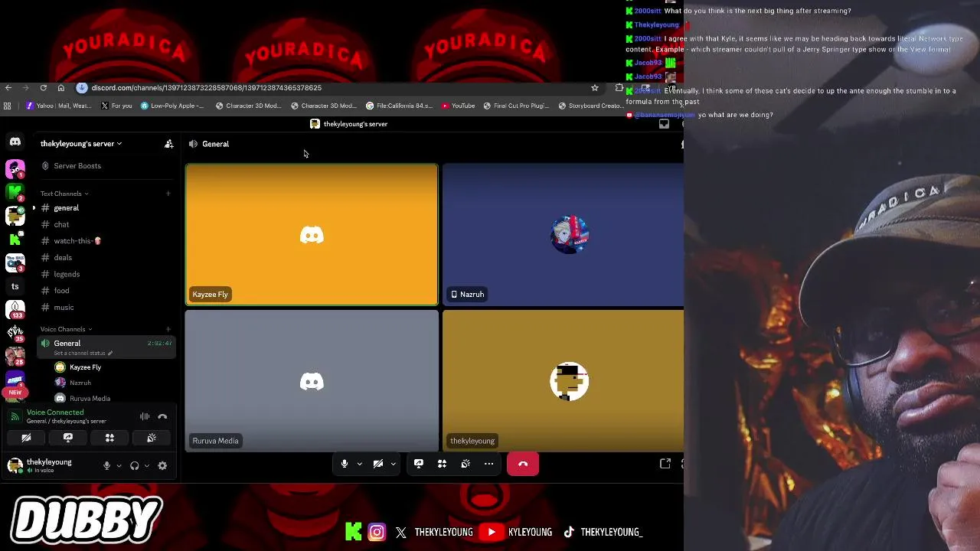The height and width of the screenshot is (551, 980).
Task: Reload the browser page
Action: coord(44,88)
